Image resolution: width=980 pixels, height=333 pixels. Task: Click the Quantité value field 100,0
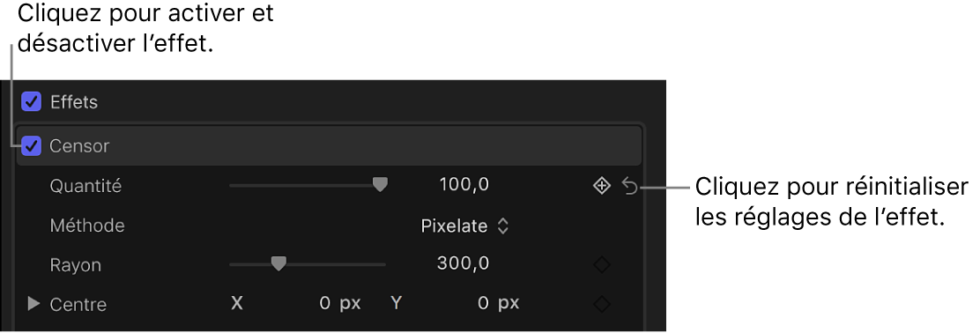coord(464,185)
